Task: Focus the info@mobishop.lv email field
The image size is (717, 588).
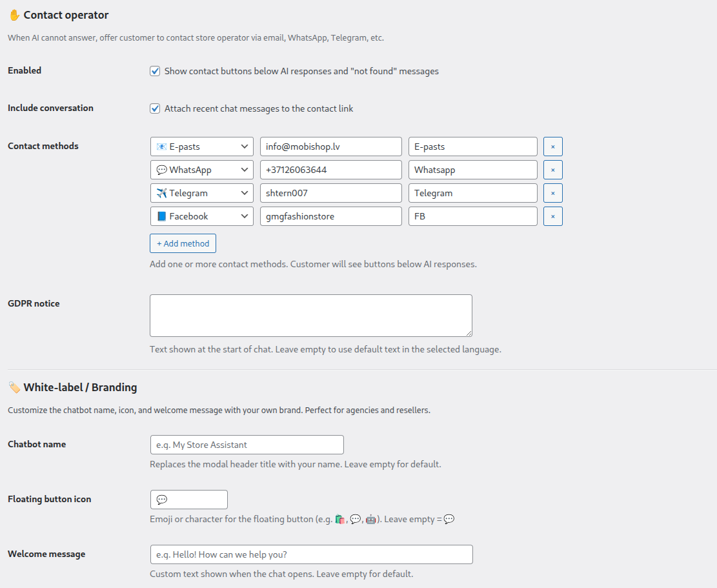Action: click(330, 147)
